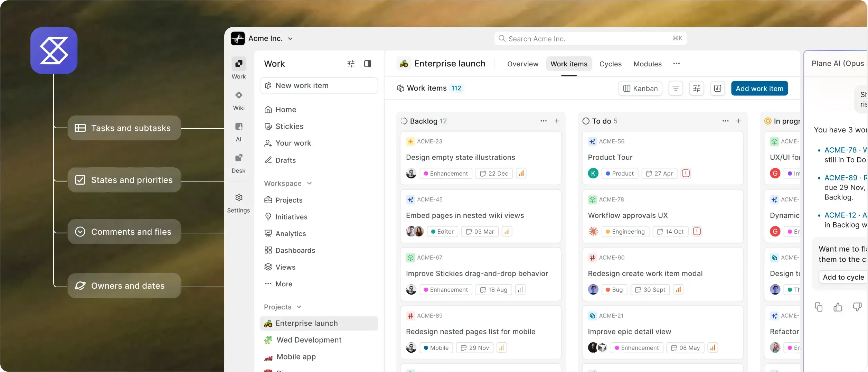Click the display properties sliders icon
The image size is (868, 372).
point(697,89)
